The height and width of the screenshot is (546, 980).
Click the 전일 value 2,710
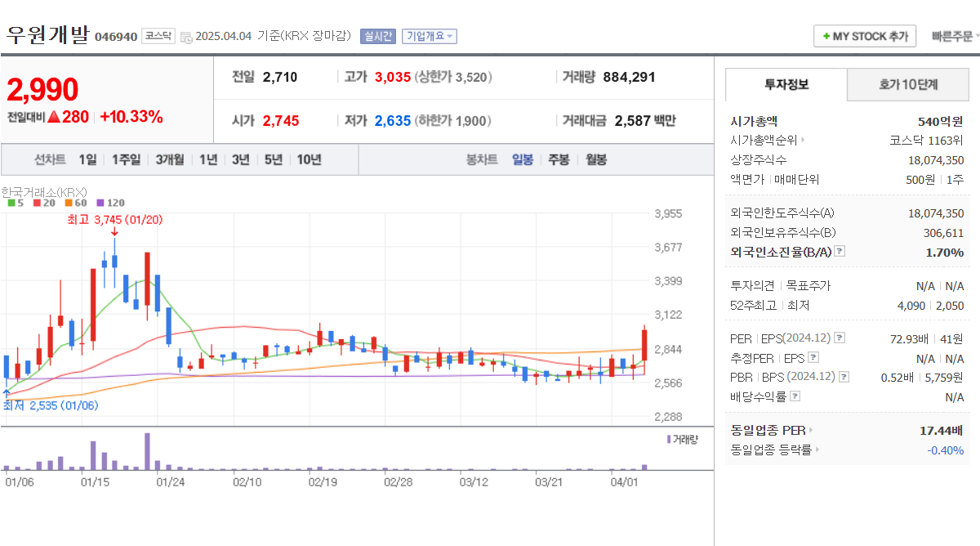tap(280, 78)
